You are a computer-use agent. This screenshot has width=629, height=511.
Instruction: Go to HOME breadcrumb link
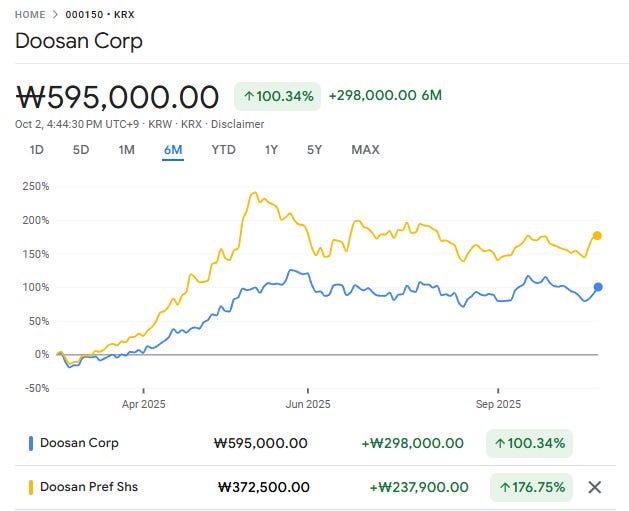(x=30, y=14)
